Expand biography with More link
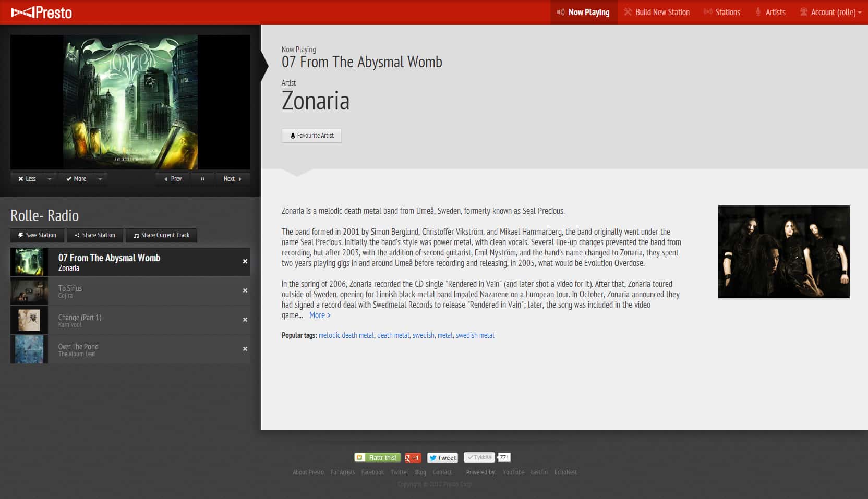Screen dimensions: 868x499 320,315
